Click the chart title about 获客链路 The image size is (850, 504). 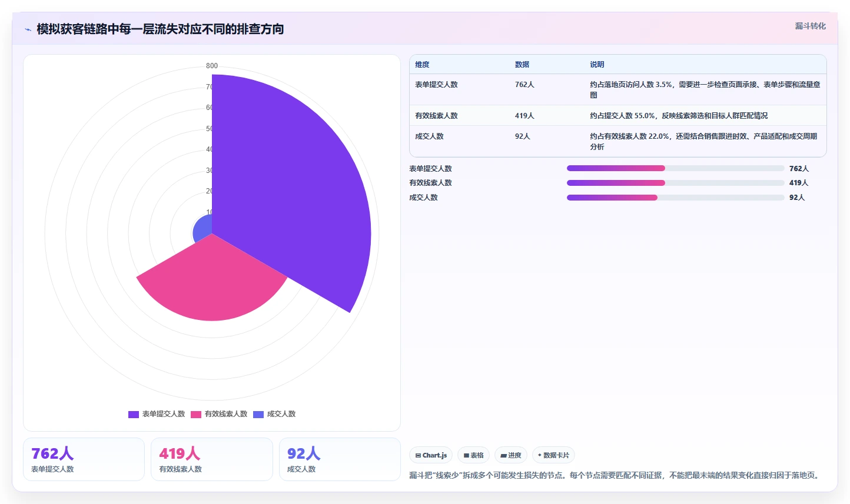(x=160, y=29)
